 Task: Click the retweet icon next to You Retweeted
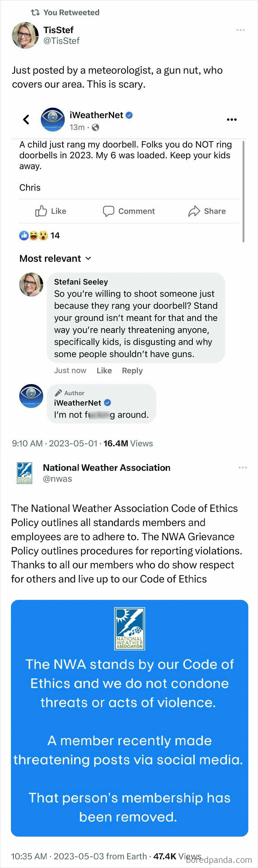pos(35,12)
